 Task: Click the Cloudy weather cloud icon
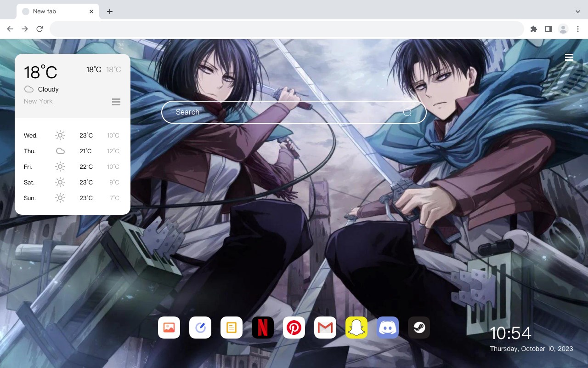29,89
